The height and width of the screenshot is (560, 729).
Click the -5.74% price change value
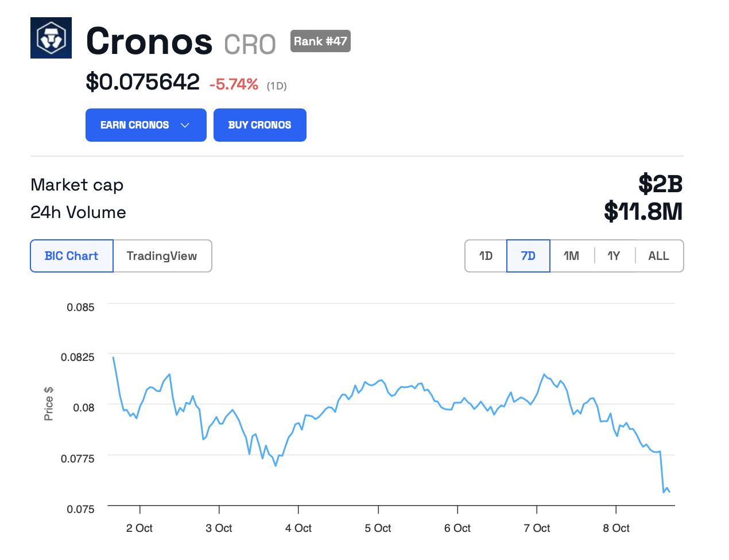click(234, 84)
